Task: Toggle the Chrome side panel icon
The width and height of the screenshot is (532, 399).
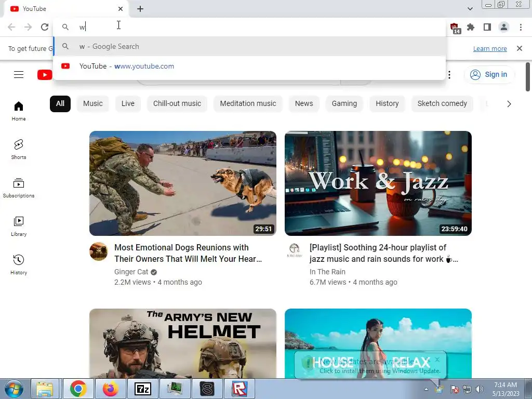Action: click(x=487, y=27)
